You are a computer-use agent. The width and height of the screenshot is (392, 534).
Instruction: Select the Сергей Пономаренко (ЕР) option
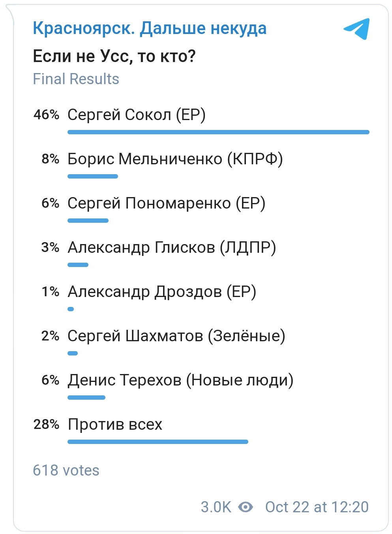pos(166,203)
